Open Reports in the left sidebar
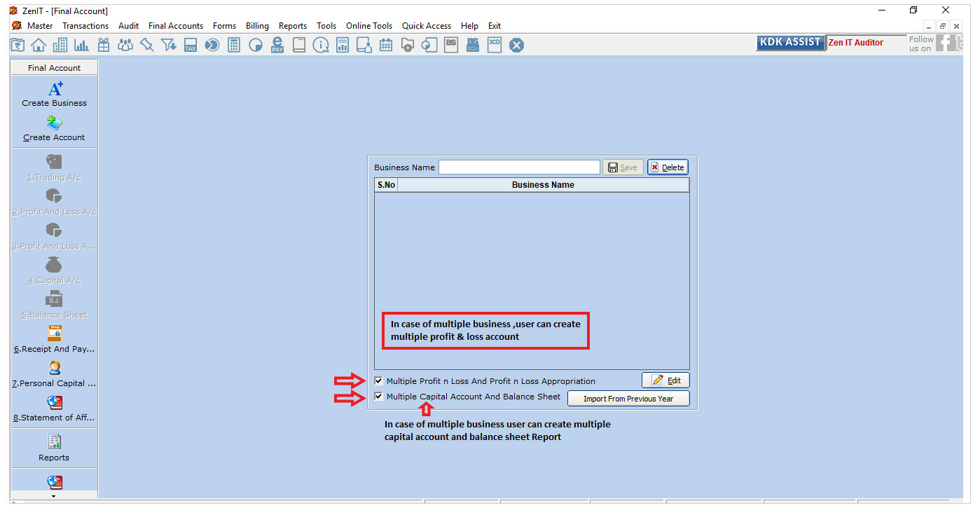Viewport: 980px width, 508px height. (x=55, y=448)
